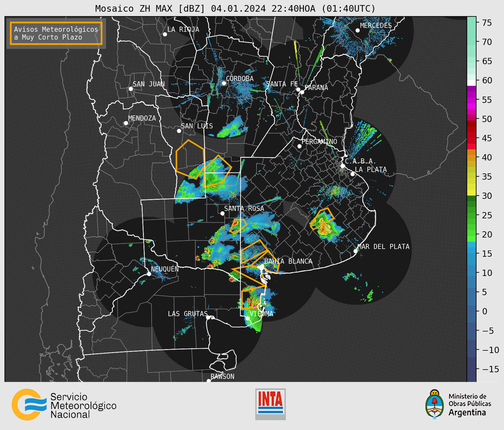Click the Servicio Meteorológico Nacional text

point(83,406)
